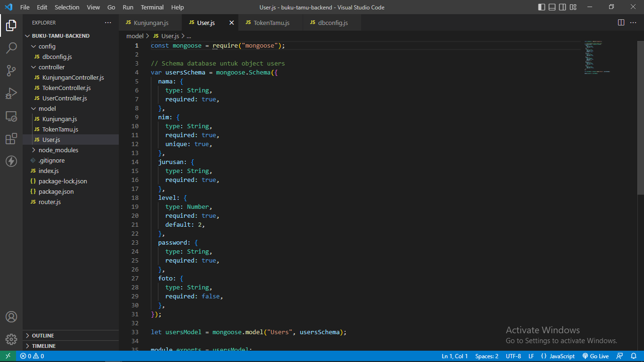Click the Accounts icon
This screenshot has width=644, height=362.
pos(11,317)
